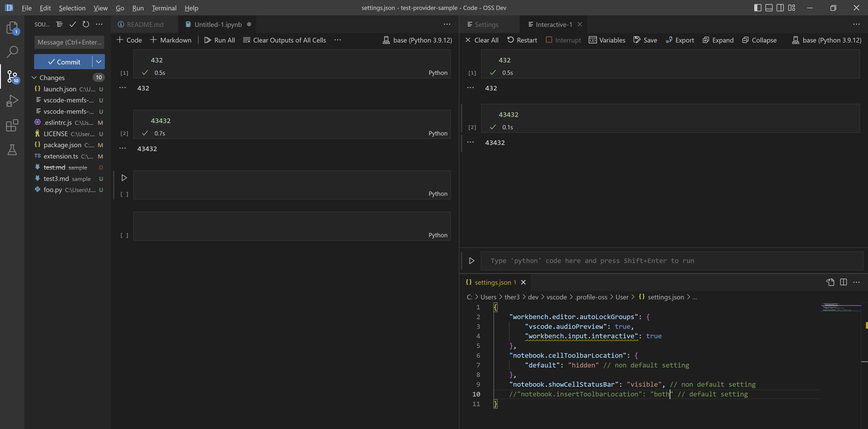Viewport: 868px width, 429px height.
Task: Open Run and Debug view
Action: tap(12, 100)
